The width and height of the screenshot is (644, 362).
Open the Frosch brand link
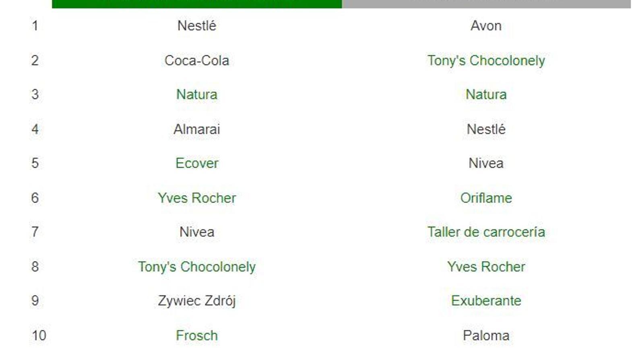196,335
